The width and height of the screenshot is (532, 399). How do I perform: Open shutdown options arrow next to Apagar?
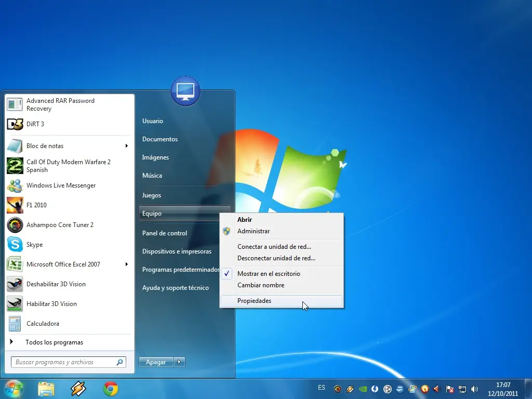pyautogui.click(x=179, y=362)
